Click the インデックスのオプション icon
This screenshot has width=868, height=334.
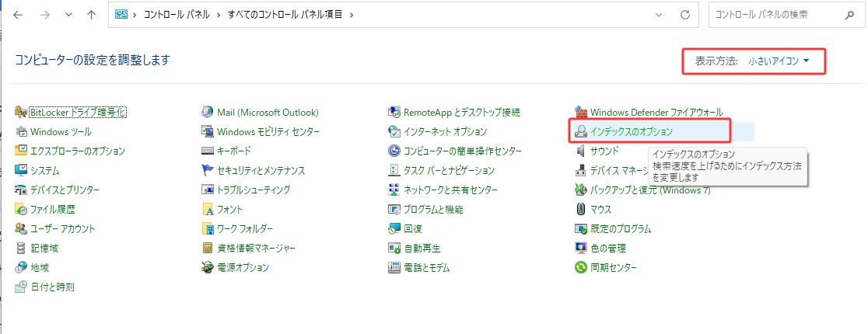pyautogui.click(x=581, y=131)
